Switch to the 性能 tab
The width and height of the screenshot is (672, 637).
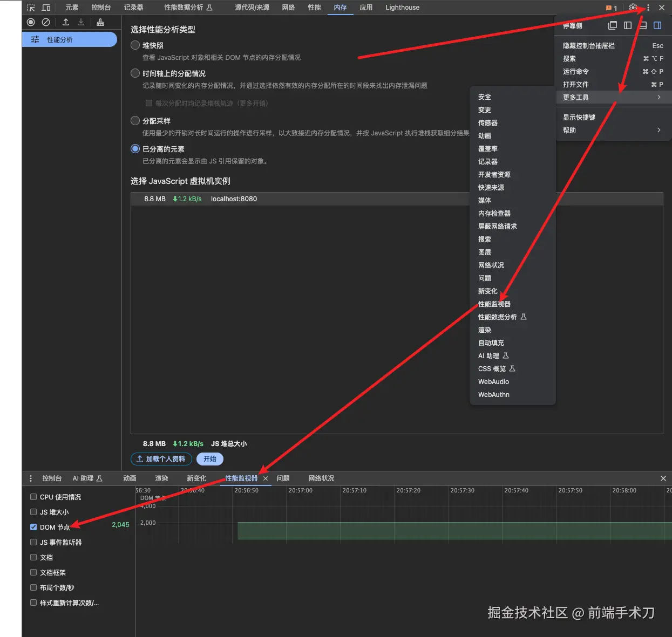tap(314, 8)
